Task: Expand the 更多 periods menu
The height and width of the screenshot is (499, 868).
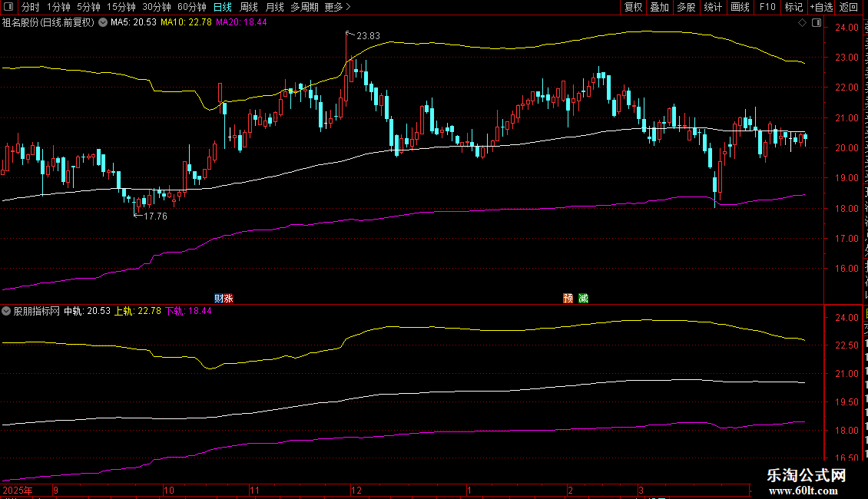Action: tap(338, 7)
